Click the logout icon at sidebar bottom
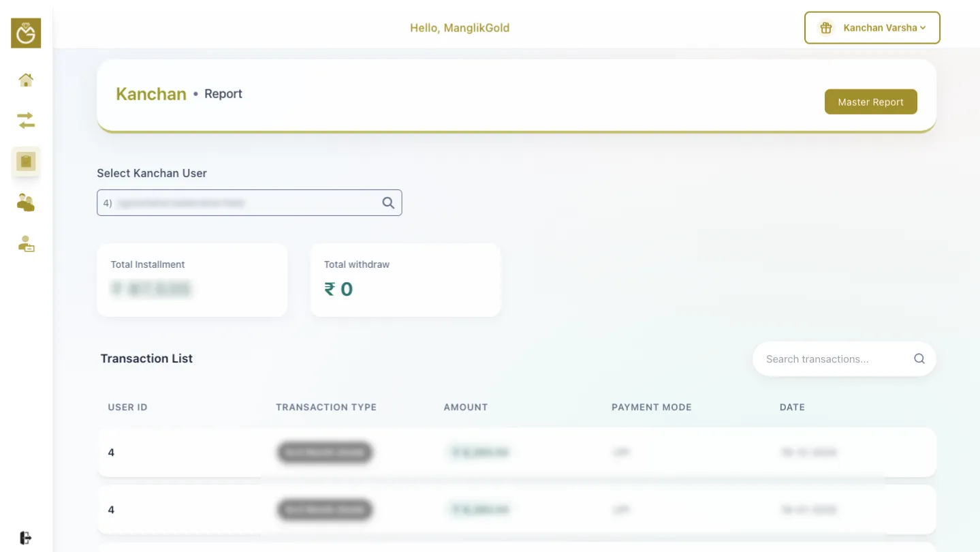The height and width of the screenshot is (552, 980). (x=26, y=538)
